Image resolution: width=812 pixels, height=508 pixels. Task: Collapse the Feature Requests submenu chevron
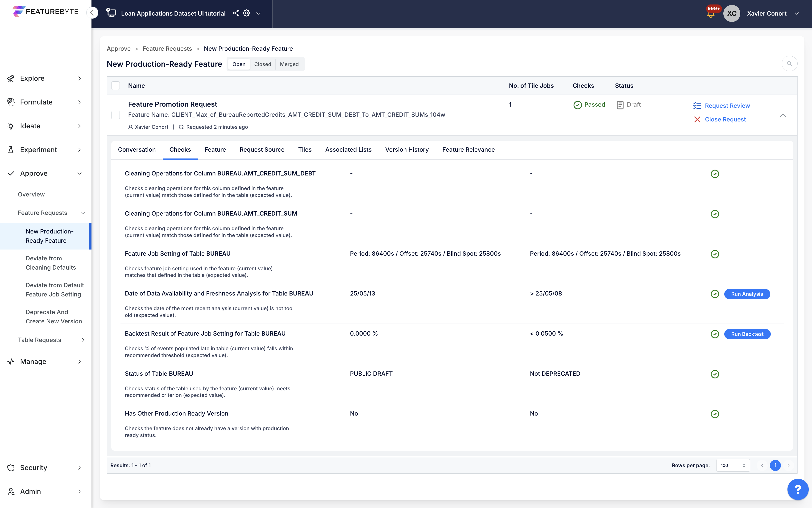(83, 213)
